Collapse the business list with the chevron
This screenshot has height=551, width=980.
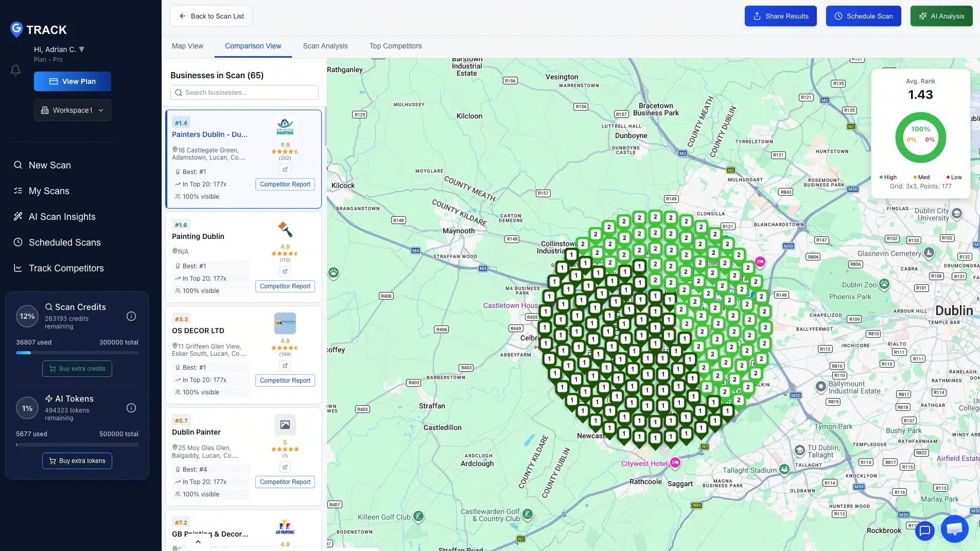198,541
